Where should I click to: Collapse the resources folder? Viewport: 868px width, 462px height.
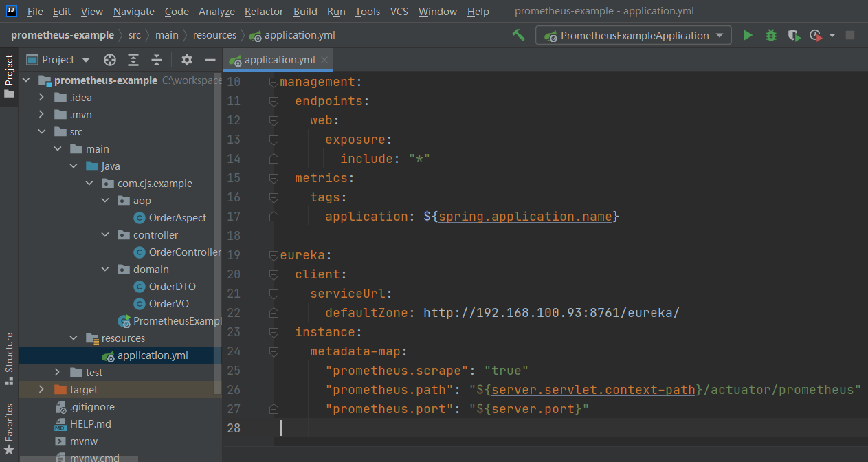74,338
